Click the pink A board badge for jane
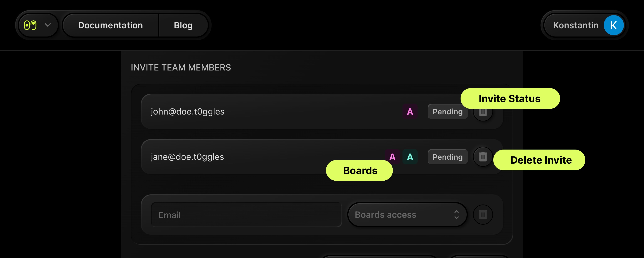 point(392,156)
